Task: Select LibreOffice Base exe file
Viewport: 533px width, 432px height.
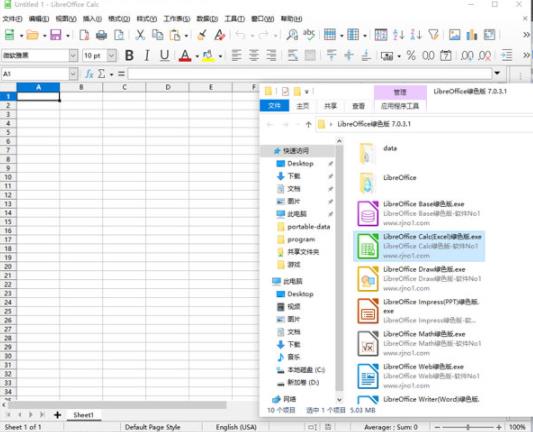Action: [x=419, y=213]
